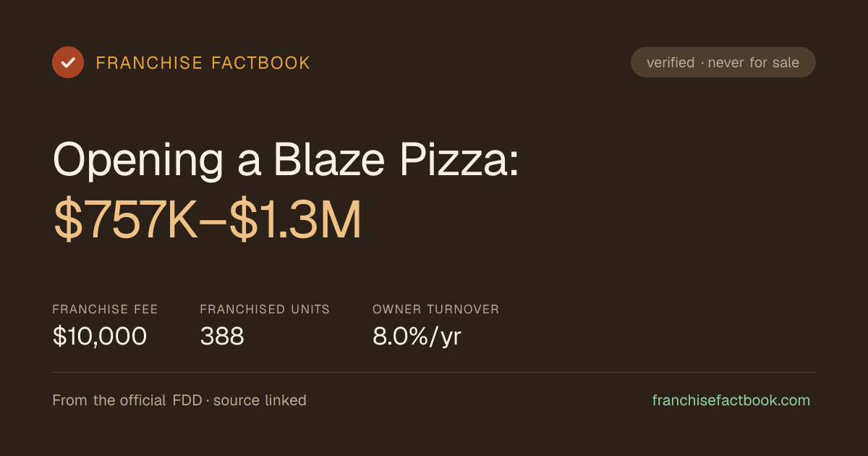
Task: Click the word 'verified' in badge
Action: tap(671, 63)
